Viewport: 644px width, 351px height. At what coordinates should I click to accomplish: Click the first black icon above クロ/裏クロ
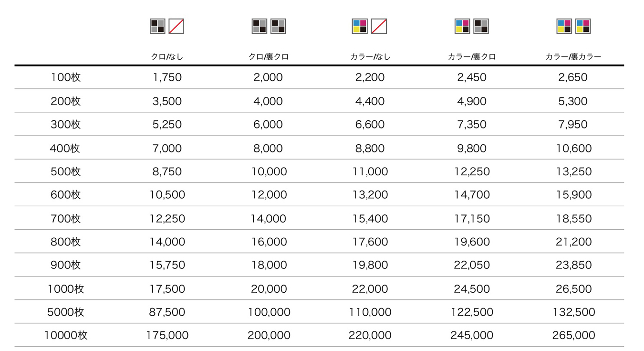[260, 26]
